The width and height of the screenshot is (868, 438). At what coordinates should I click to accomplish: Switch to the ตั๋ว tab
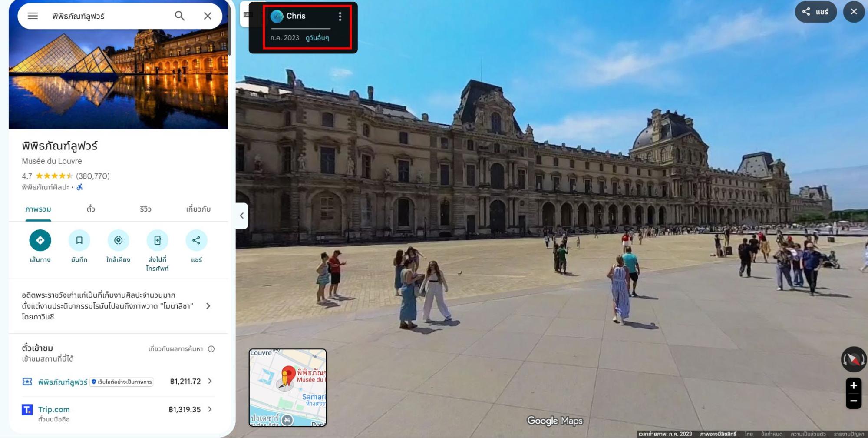point(91,209)
